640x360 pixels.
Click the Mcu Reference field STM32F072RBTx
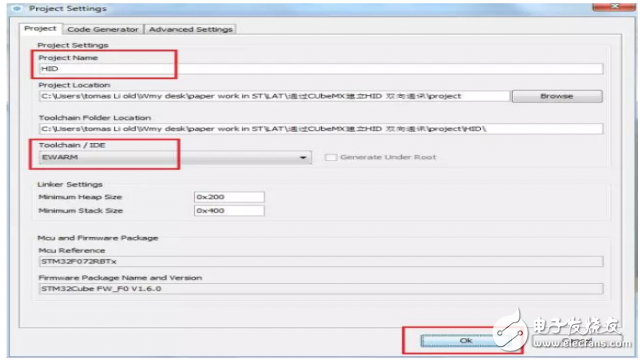click(321, 262)
